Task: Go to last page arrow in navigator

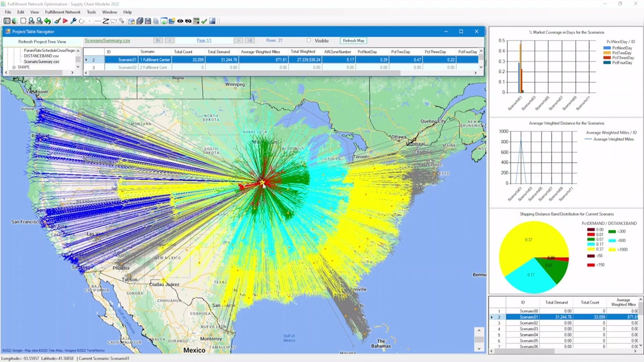Action: pos(250,40)
